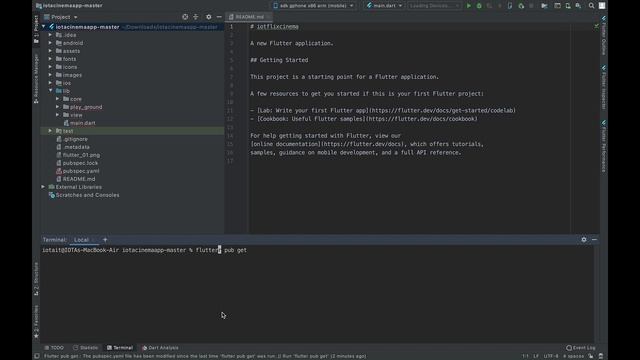Click the UTF-8 encoding status entry
This screenshot has width=640, height=360.
(551, 356)
